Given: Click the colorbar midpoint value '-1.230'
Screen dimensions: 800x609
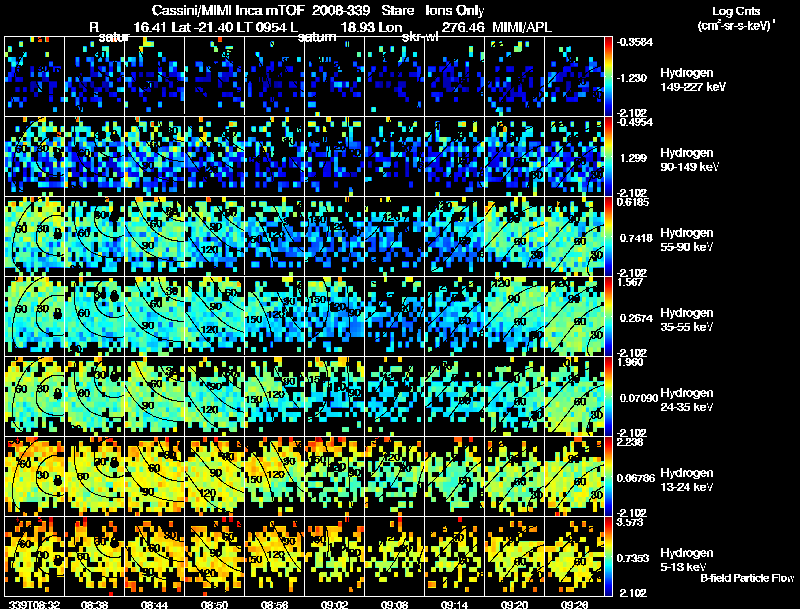Looking at the screenshot, I should (633, 78).
